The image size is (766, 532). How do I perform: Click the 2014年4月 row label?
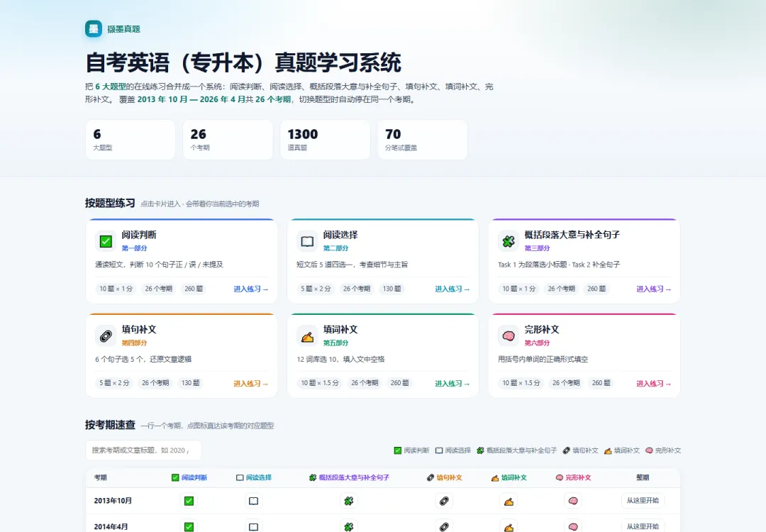(x=111, y=526)
